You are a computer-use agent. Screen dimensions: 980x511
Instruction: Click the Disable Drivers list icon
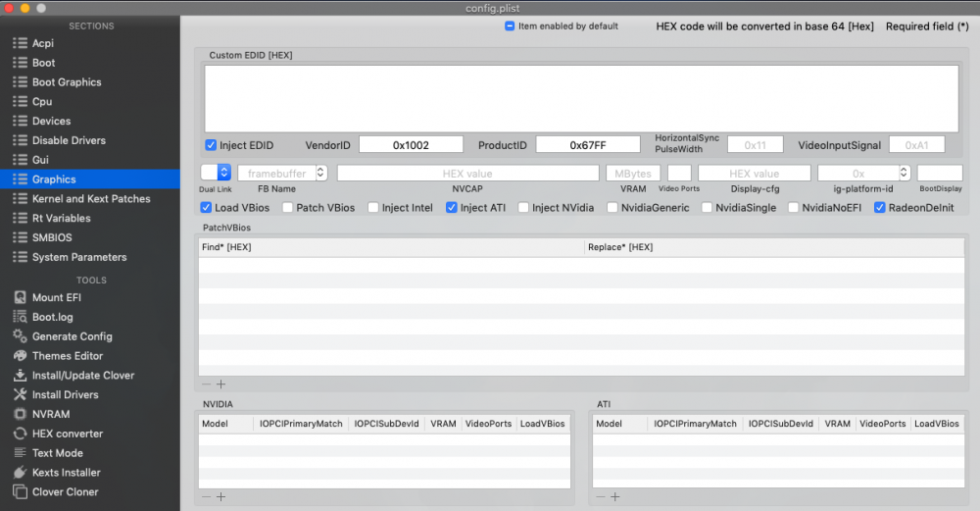click(x=20, y=140)
